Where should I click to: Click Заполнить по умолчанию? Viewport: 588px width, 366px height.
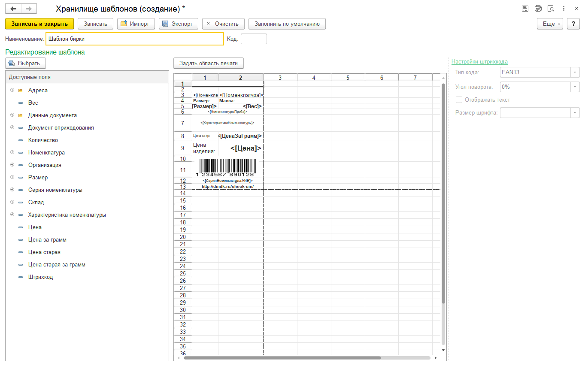pyautogui.click(x=287, y=24)
